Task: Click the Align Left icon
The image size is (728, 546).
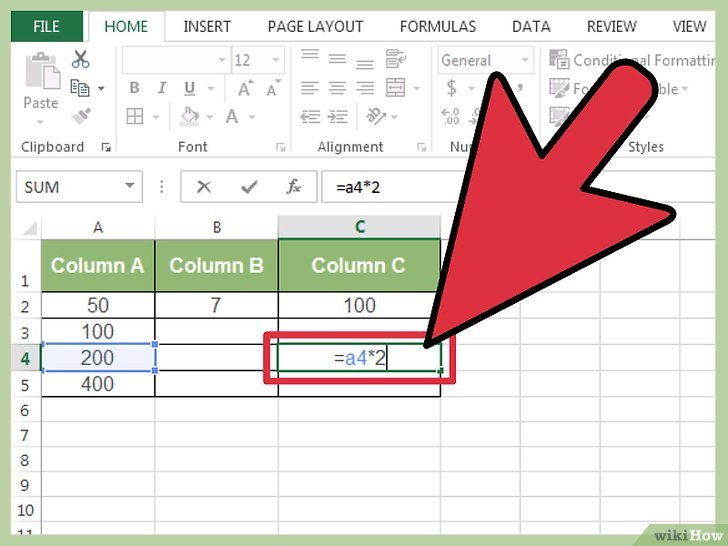Action: point(310,88)
